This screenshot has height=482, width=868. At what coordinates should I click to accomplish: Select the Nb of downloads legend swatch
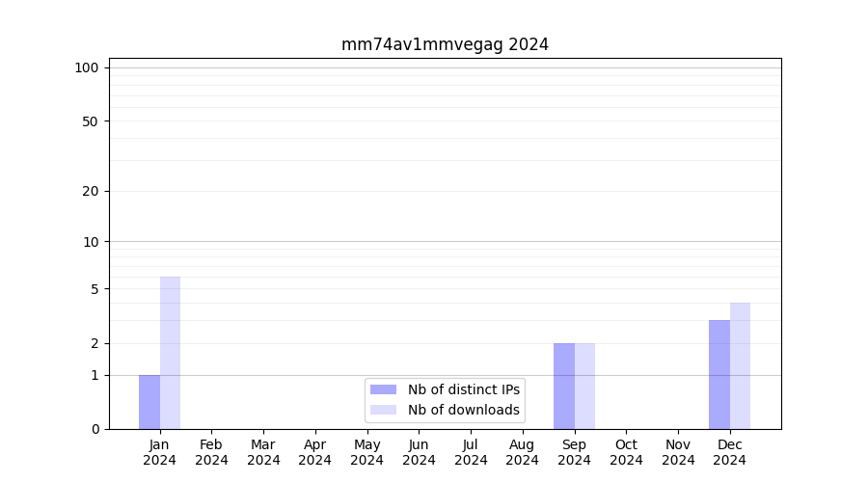coord(383,410)
